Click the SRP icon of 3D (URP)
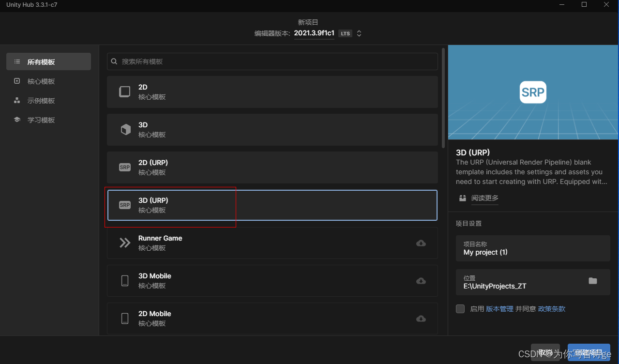The height and width of the screenshot is (364, 619). pos(125,205)
